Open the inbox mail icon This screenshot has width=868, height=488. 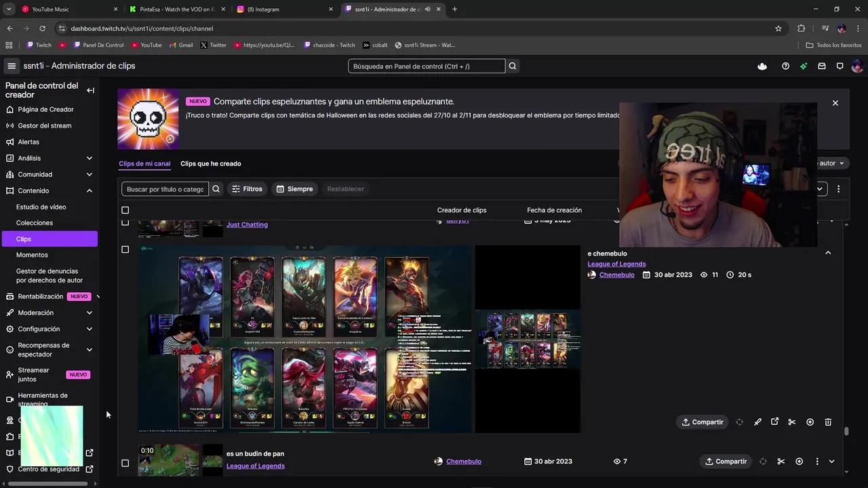822,66
